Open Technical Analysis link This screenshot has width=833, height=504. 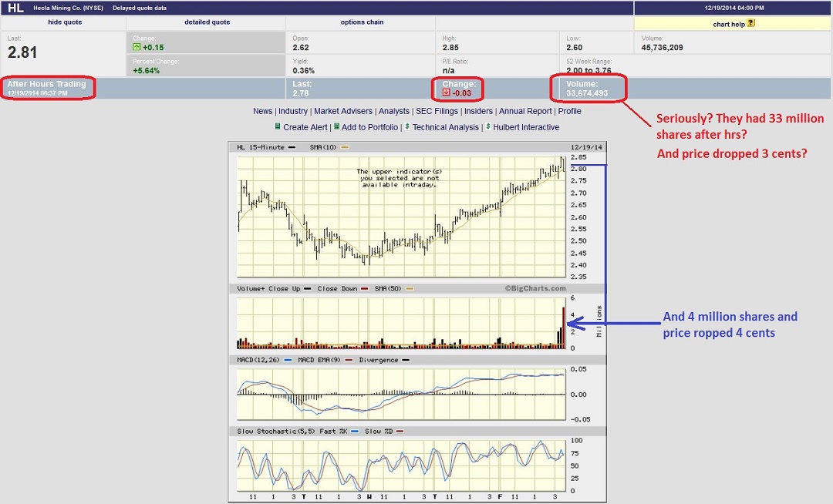446,127
